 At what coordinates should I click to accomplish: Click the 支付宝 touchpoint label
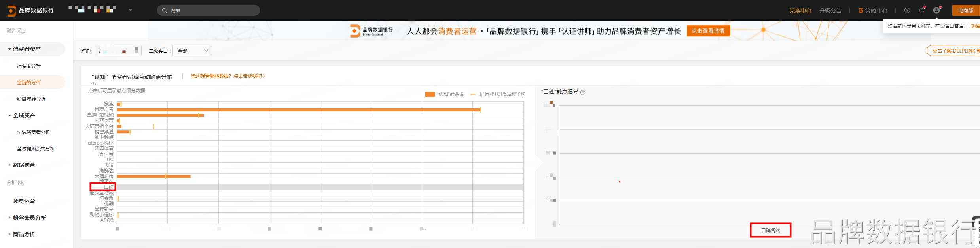point(106,154)
